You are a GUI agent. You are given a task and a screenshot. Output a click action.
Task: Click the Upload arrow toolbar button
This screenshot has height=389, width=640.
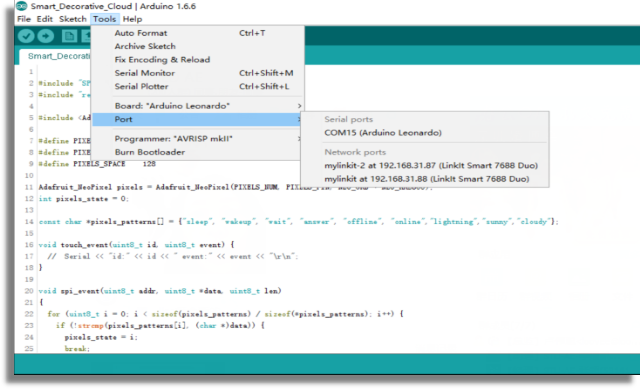(46, 36)
